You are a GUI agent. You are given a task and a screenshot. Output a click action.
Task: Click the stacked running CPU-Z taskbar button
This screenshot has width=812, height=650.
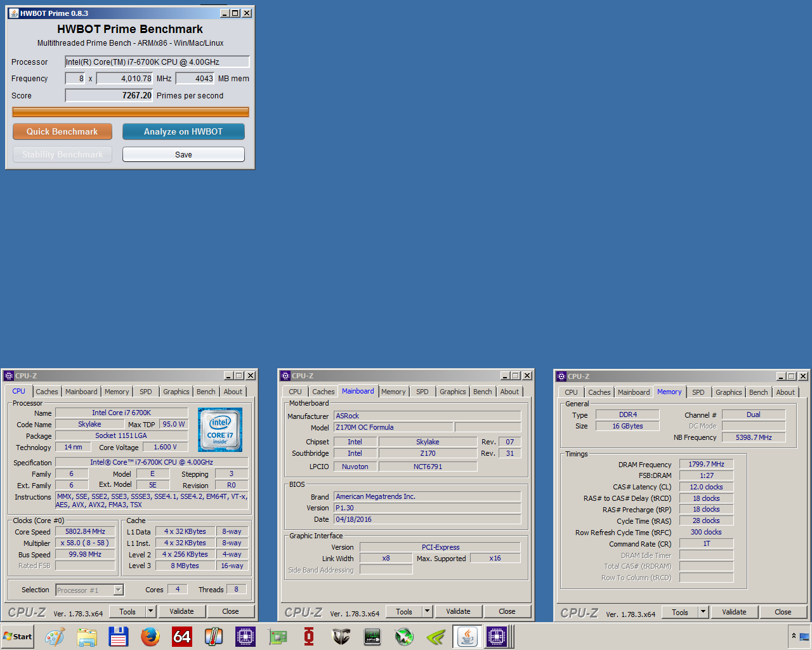499,636
